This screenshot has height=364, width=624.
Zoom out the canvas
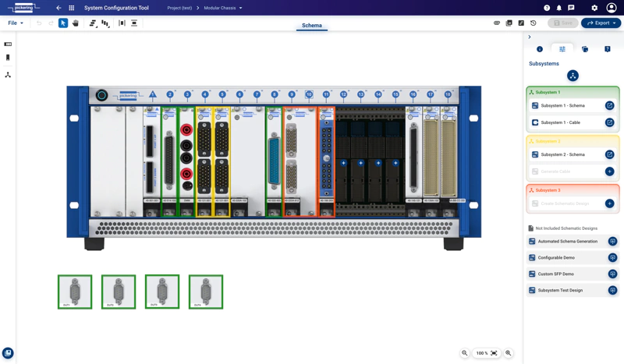tap(464, 353)
